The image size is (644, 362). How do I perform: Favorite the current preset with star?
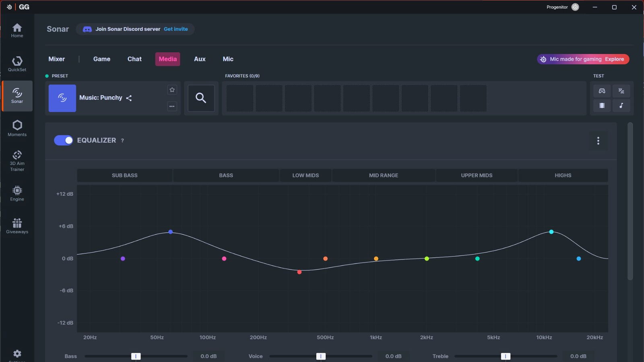point(172,90)
